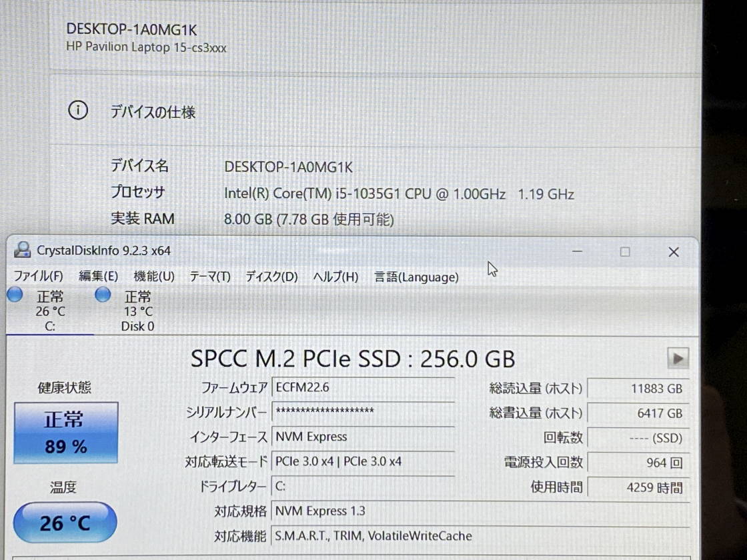Click the HP Pavilion Laptop 15-cs3xxx text
The width and height of the screenshot is (747, 560).
point(146,47)
